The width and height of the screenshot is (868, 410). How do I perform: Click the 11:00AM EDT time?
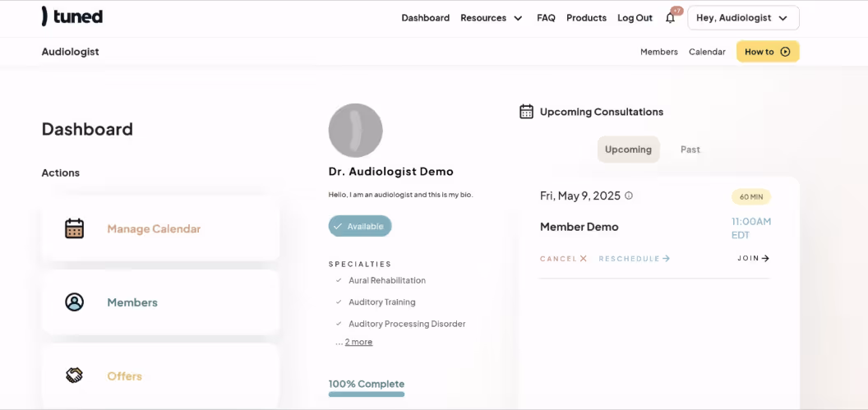click(x=751, y=228)
